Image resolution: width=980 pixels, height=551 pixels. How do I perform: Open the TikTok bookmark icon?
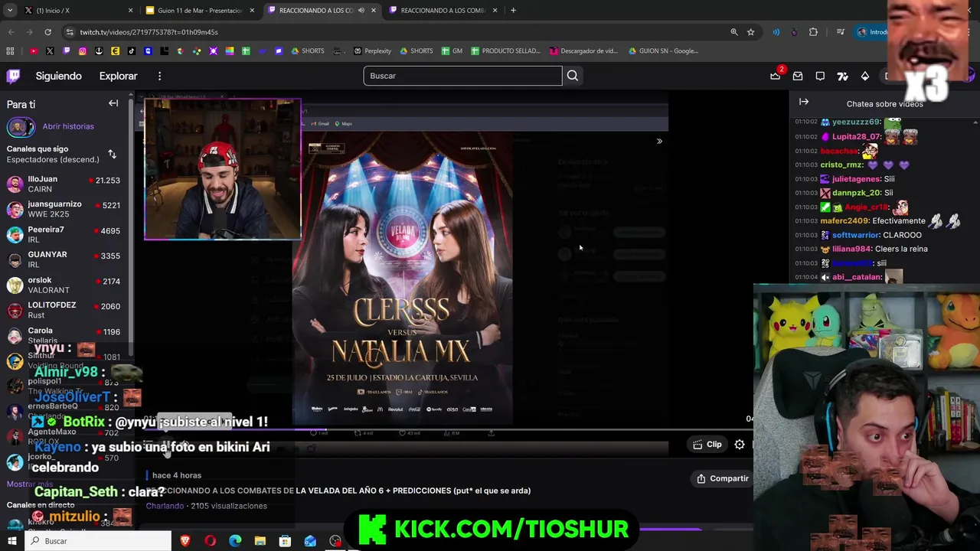[x=132, y=51]
